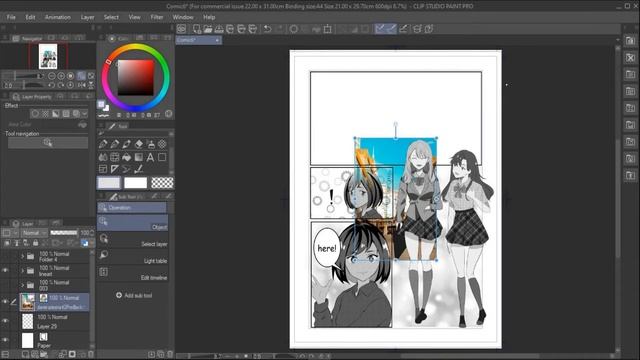The width and height of the screenshot is (640, 360).
Task: Click the layer opacity slider bar
Action: point(64,233)
